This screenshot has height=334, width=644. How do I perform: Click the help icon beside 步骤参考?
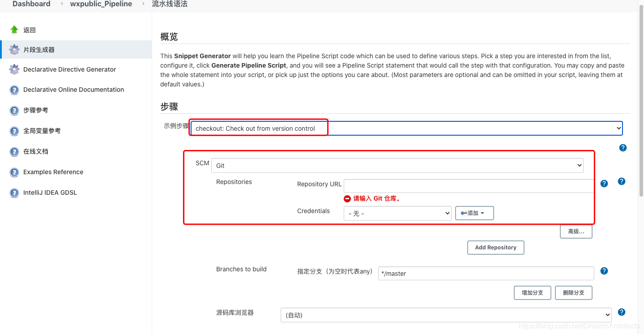click(14, 110)
